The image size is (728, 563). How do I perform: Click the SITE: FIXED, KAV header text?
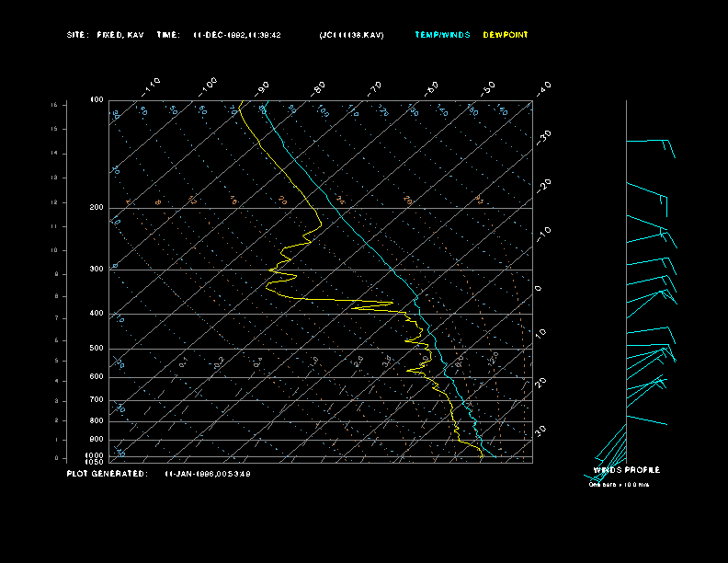pyautogui.click(x=106, y=35)
